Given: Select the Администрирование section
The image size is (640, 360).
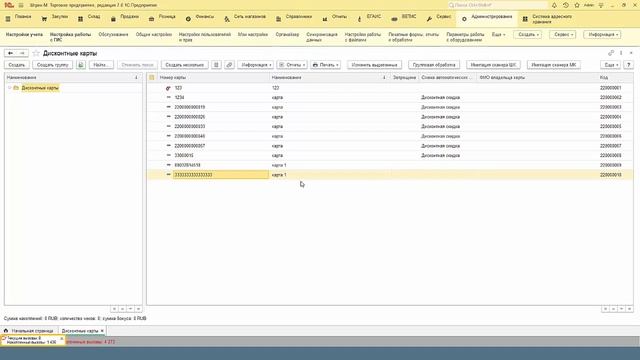Looking at the screenshot, I should [487, 19].
